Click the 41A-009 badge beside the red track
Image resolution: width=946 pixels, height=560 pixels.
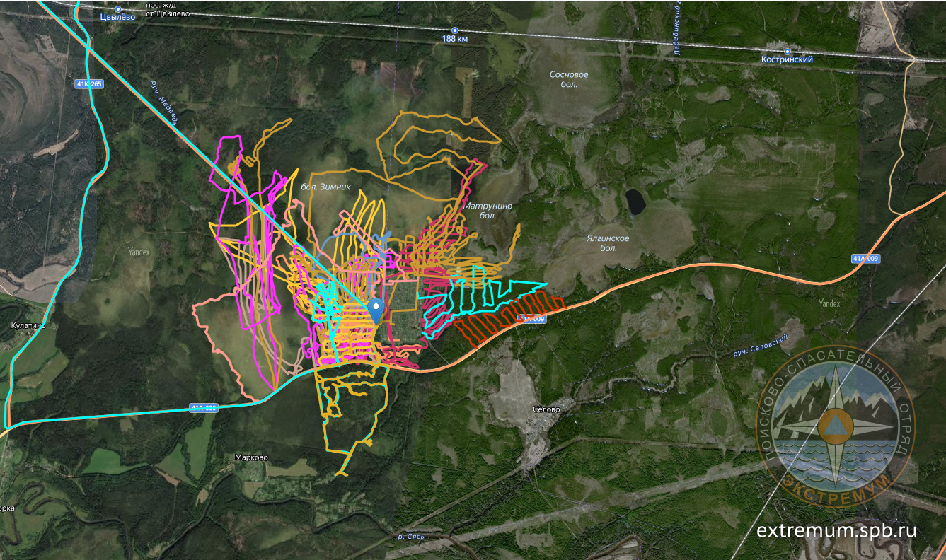(x=531, y=320)
